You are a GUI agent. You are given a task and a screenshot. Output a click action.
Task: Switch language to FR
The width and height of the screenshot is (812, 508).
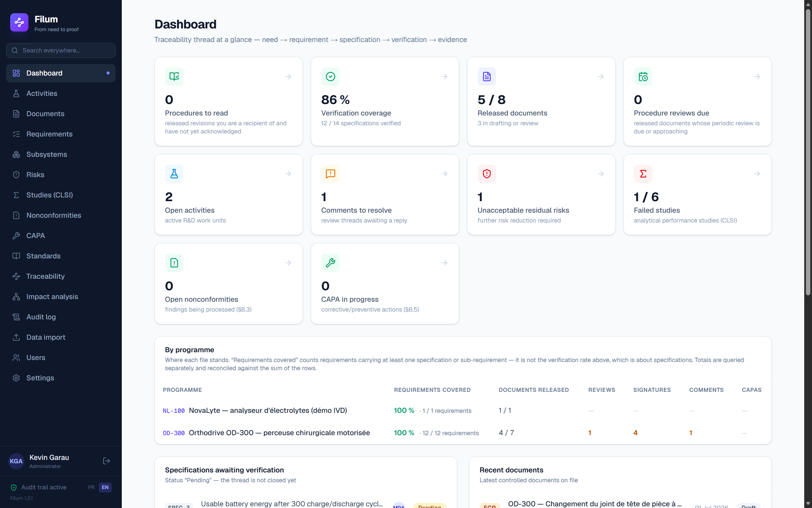coord(91,487)
